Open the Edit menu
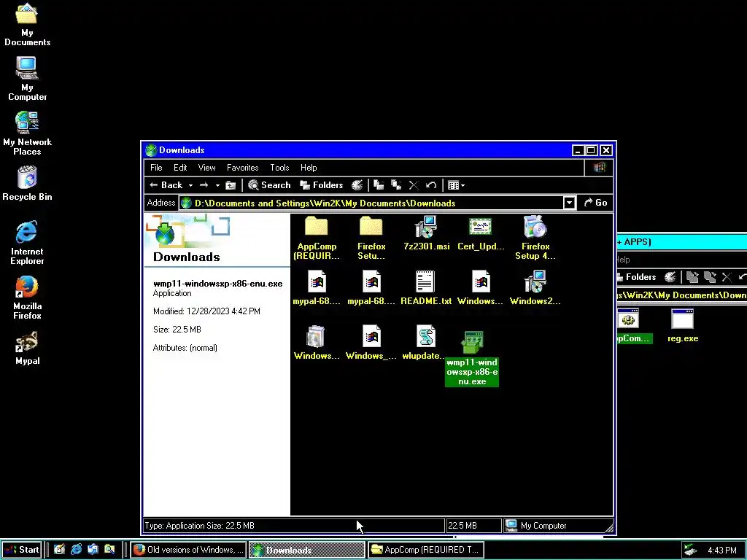Screen dimensions: 747x560 [180, 168]
